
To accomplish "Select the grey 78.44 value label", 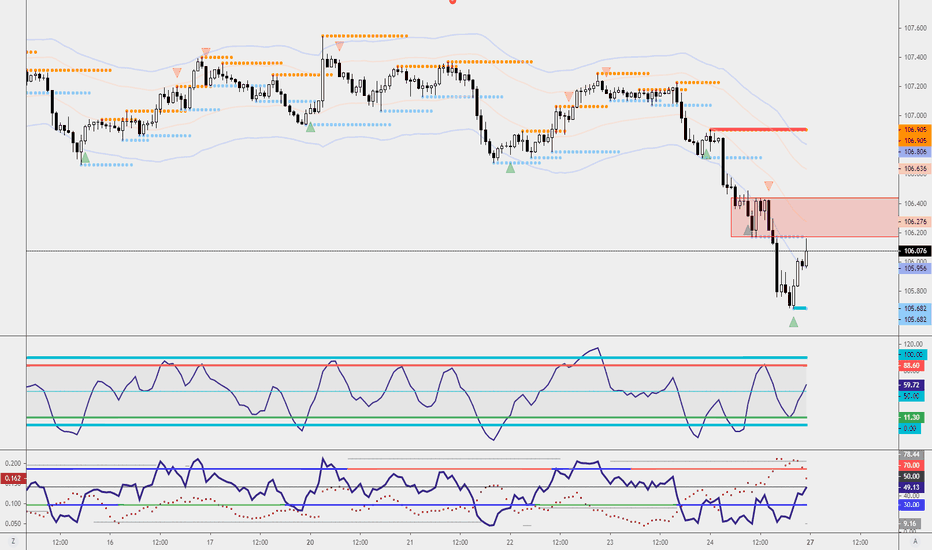I will coord(911,455).
